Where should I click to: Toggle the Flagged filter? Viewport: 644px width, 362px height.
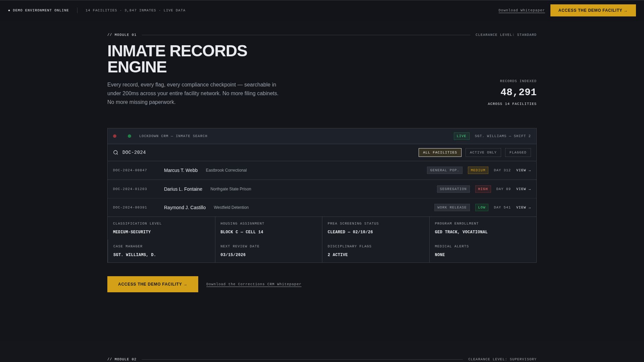[x=518, y=153]
